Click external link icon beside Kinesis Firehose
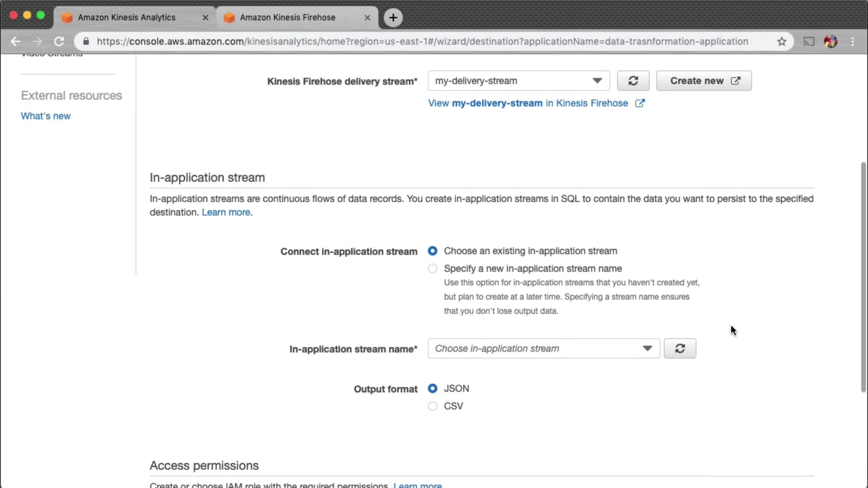This screenshot has width=868, height=488. click(x=640, y=103)
